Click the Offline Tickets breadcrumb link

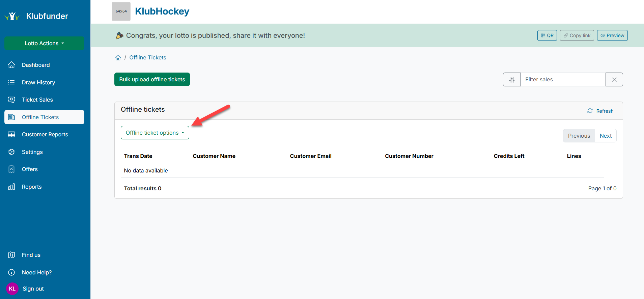[147, 58]
